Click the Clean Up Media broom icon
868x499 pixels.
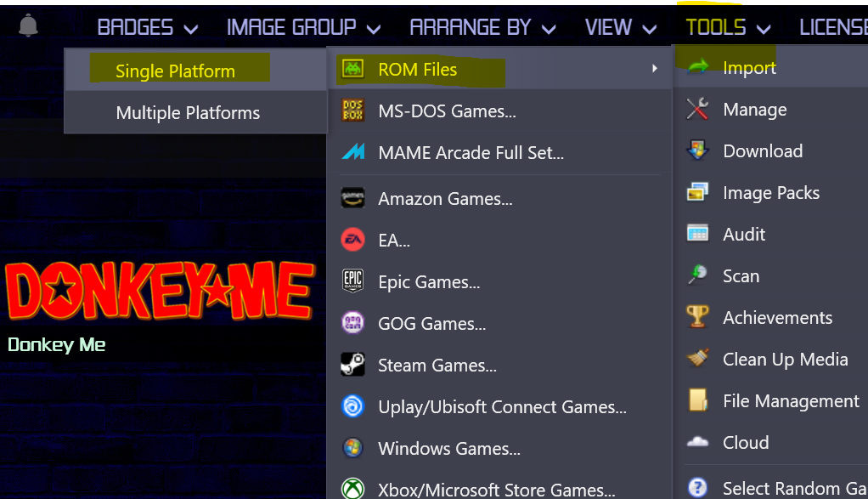point(697,359)
